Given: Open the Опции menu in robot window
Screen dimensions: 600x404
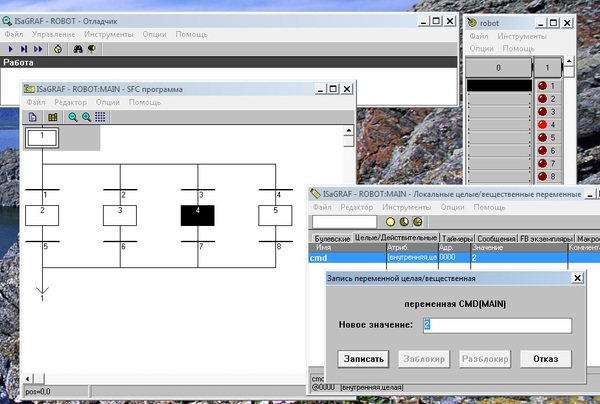Looking at the screenshot, I should 482,47.
